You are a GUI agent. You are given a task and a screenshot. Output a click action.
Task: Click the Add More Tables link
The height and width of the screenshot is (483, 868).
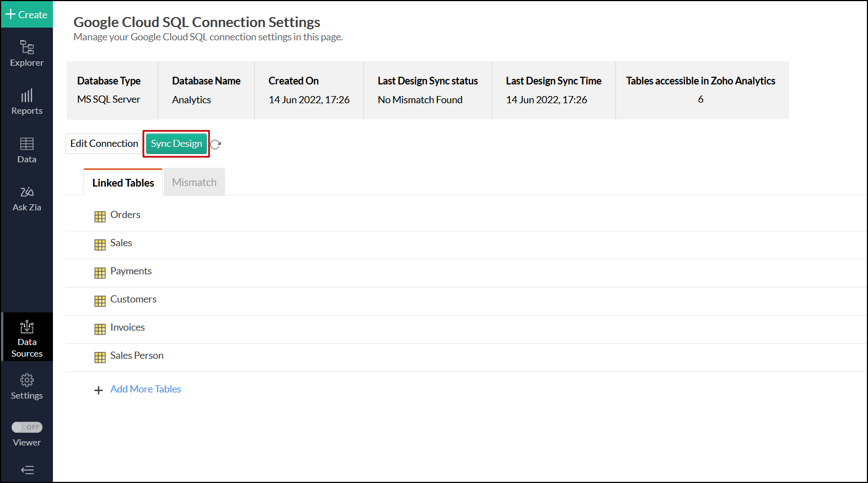coord(146,389)
